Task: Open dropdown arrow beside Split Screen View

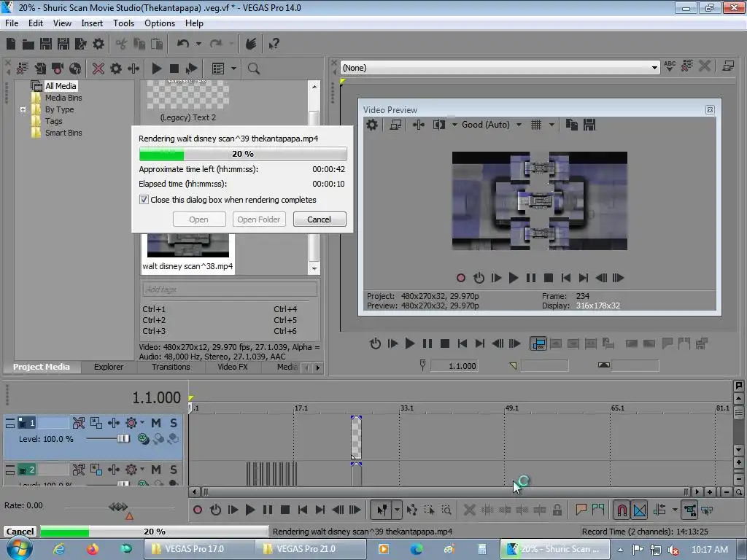Action: [x=454, y=125]
